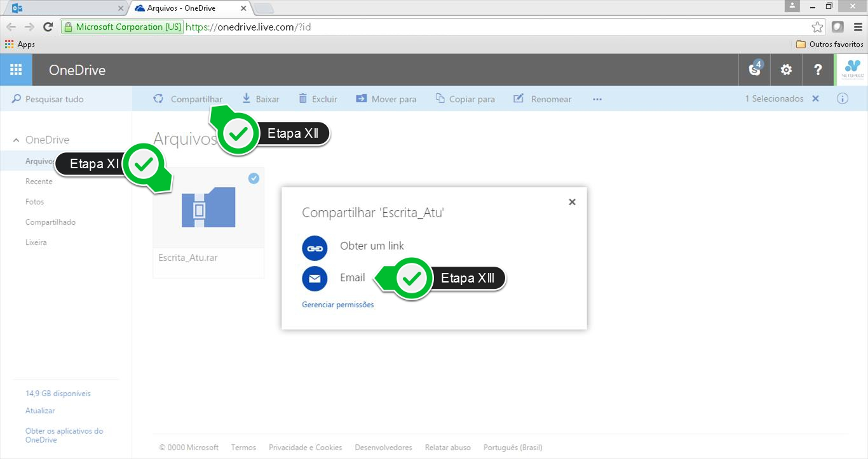Open the information details pane icon
Screen dimensions: 868x459
click(843, 99)
